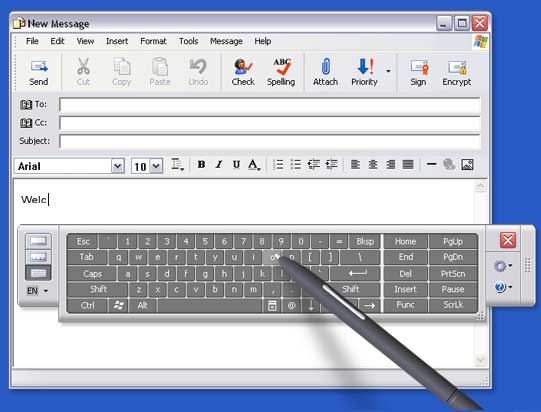Open the View menu
The image size is (541, 412).
click(85, 41)
